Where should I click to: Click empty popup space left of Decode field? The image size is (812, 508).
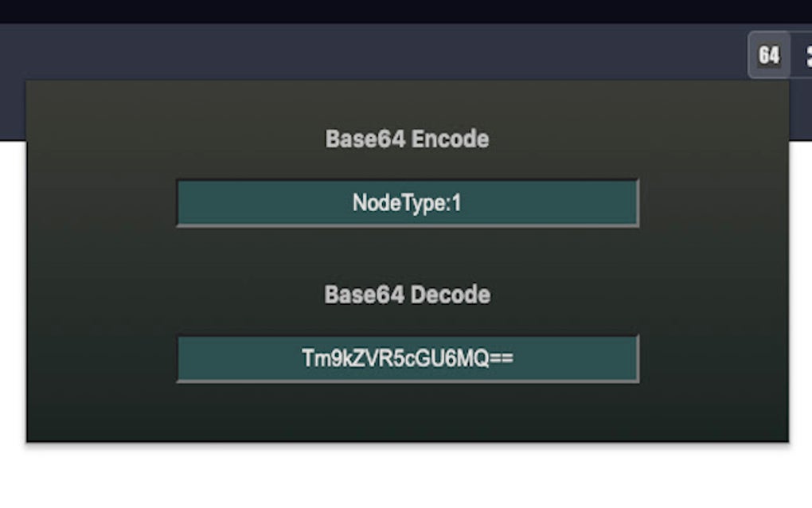[x=100, y=359]
